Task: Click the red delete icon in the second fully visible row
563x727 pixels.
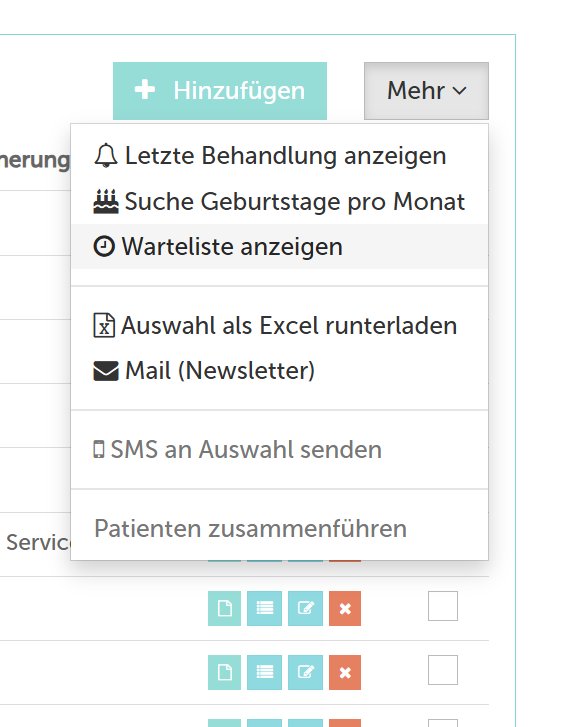Action: (x=345, y=672)
